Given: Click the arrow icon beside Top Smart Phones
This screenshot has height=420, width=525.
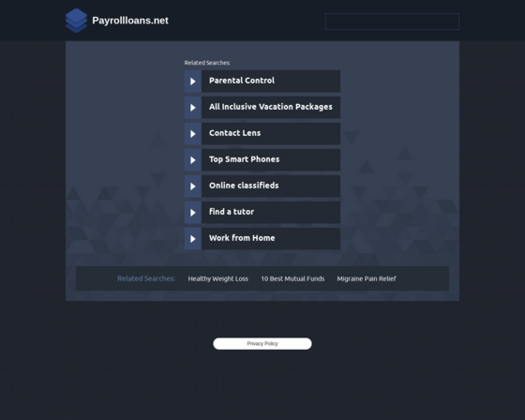Looking at the screenshot, I should tap(193, 160).
